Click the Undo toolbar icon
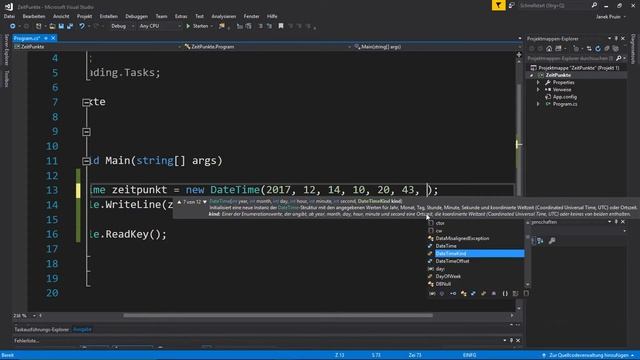Image resolution: width=640 pixels, height=360 pixels. (82, 26)
